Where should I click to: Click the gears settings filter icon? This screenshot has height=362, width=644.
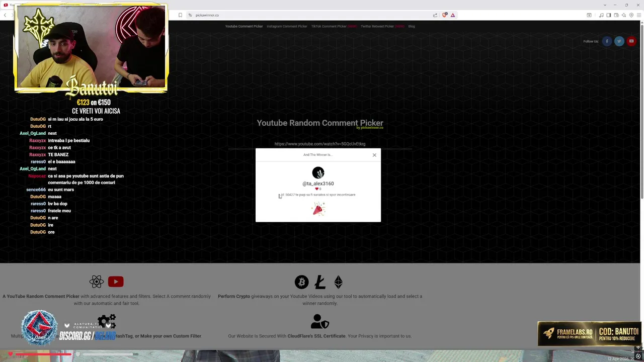tap(107, 321)
